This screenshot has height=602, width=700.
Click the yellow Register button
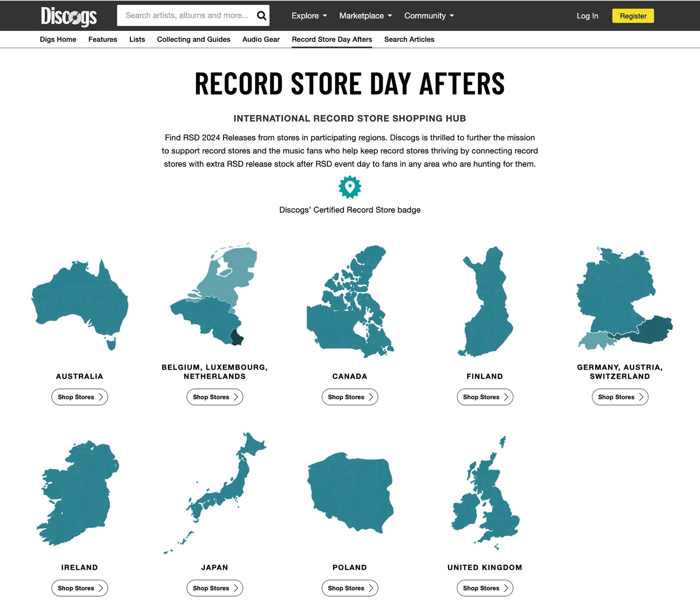(633, 16)
